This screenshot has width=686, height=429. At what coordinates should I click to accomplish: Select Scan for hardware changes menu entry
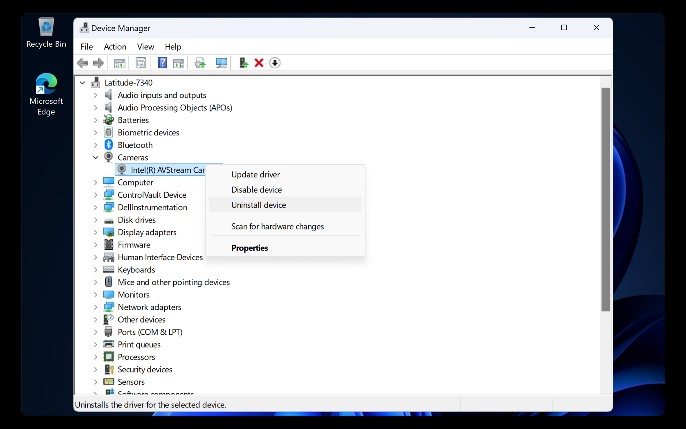coord(285,227)
